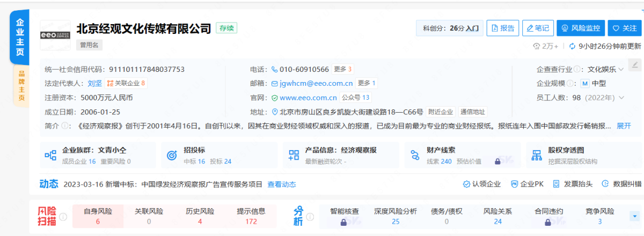Open 智能核查 locked analysis

tap(344, 216)
